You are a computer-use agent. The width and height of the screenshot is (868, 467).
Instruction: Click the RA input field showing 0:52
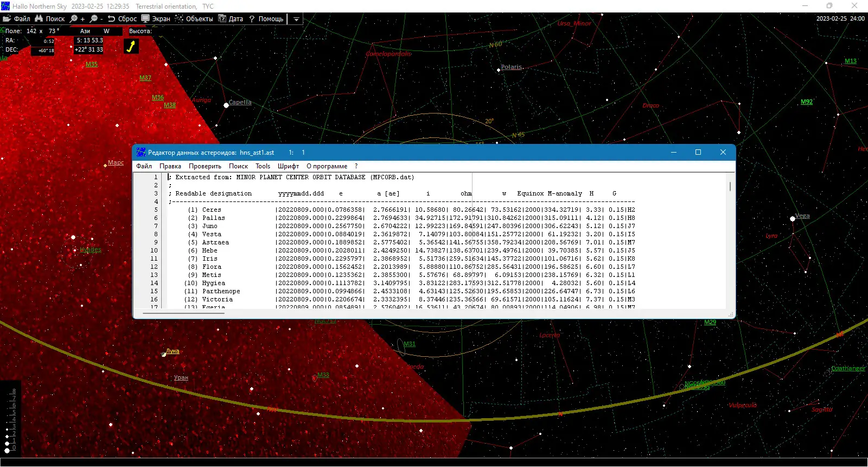(x=43, y=41)
